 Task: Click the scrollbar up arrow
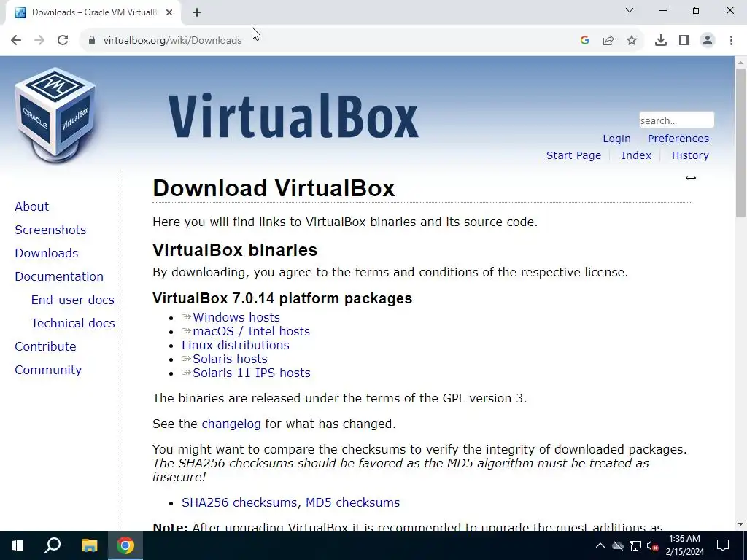740,63
